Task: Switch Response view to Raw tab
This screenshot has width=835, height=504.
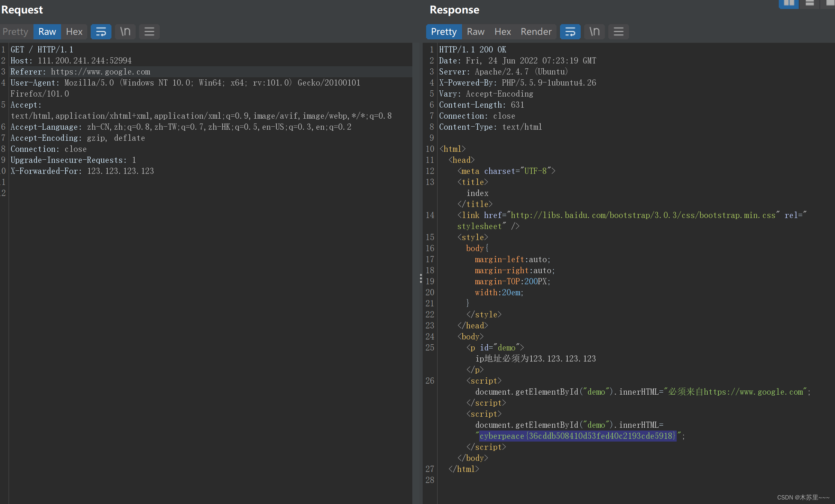Action: tap(475, 32)
